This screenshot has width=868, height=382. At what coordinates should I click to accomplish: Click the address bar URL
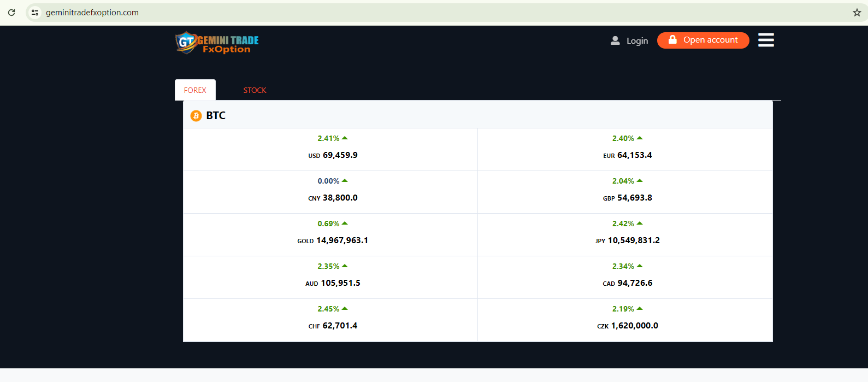pyautogui.click(x=92, y=13)
